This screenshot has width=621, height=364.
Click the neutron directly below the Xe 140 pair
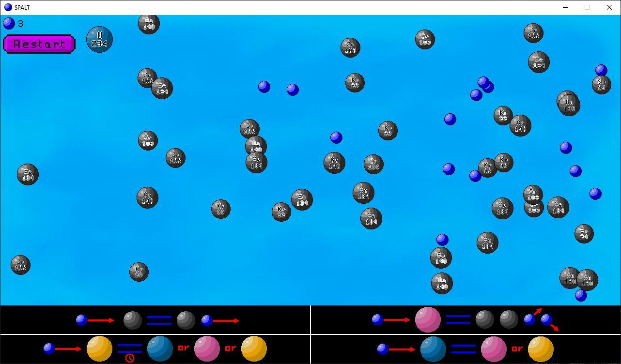[x=581, y=295]
